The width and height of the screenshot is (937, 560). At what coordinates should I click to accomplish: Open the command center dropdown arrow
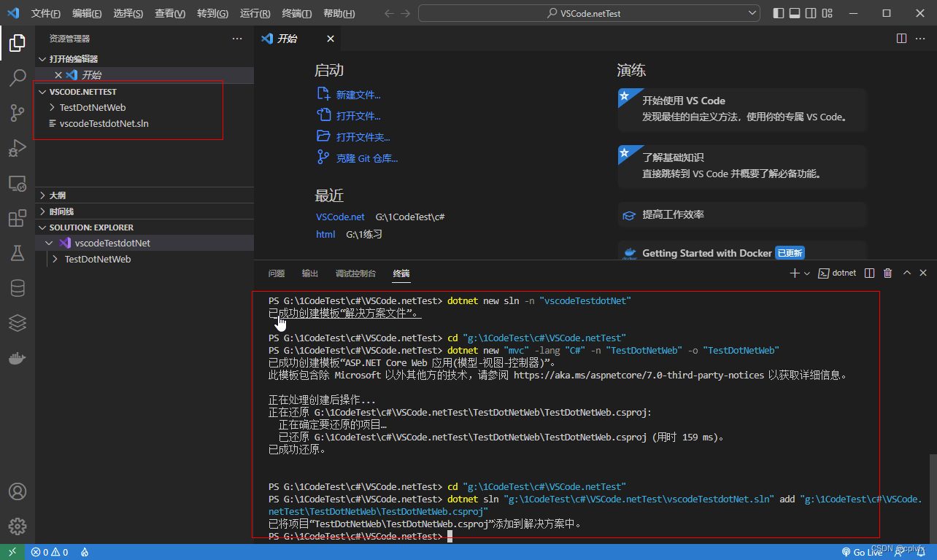click(x=752, y=13)
